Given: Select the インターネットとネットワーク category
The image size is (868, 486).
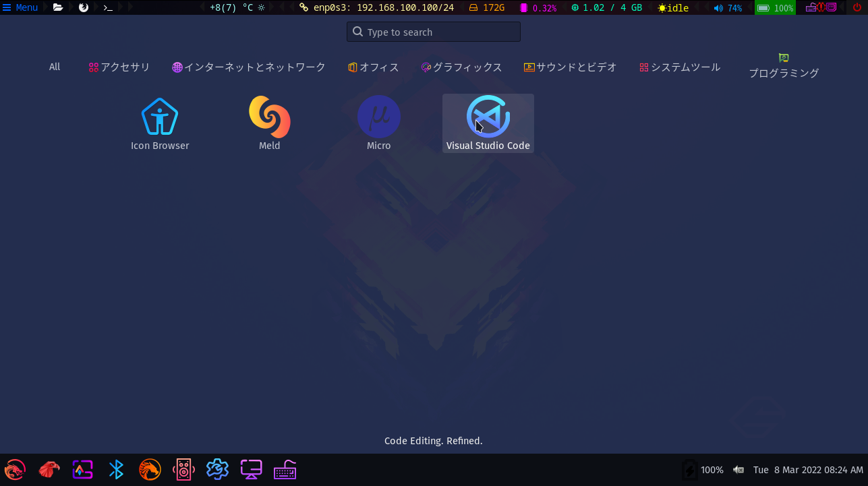Looking at the screenshot, I should click(x=249, y=67).
